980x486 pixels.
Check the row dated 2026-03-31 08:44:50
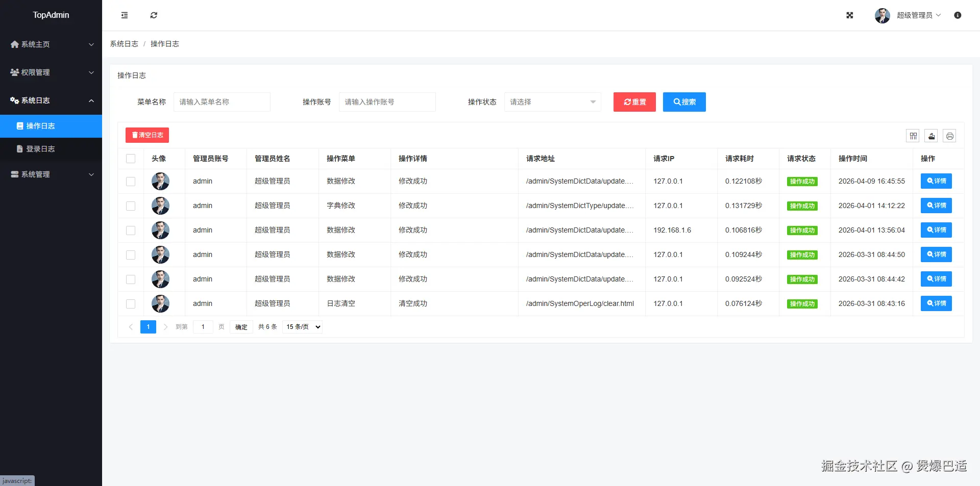[x=131, y=255]
